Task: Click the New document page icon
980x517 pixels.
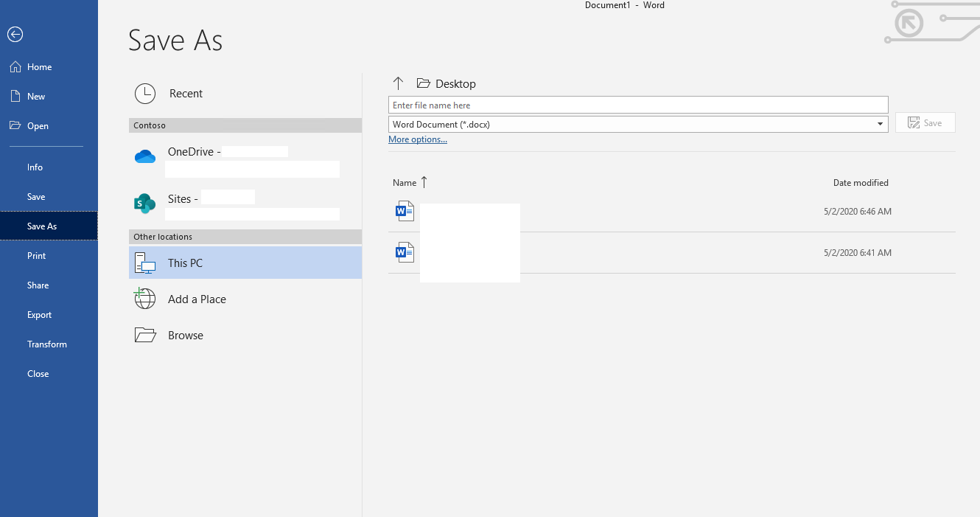Action: tap(15, 96)
